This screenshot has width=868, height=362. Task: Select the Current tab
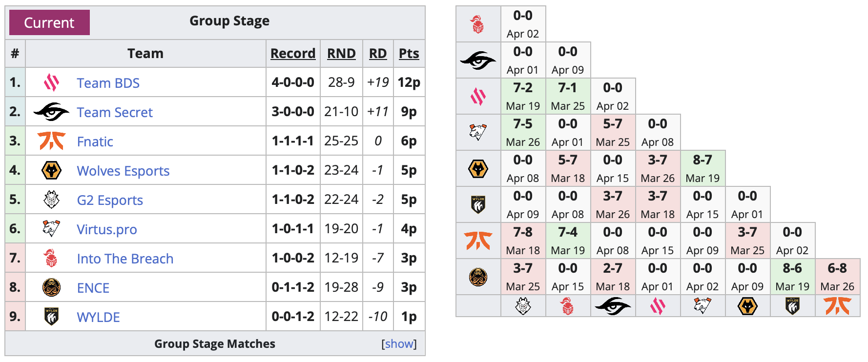(49, 22)
